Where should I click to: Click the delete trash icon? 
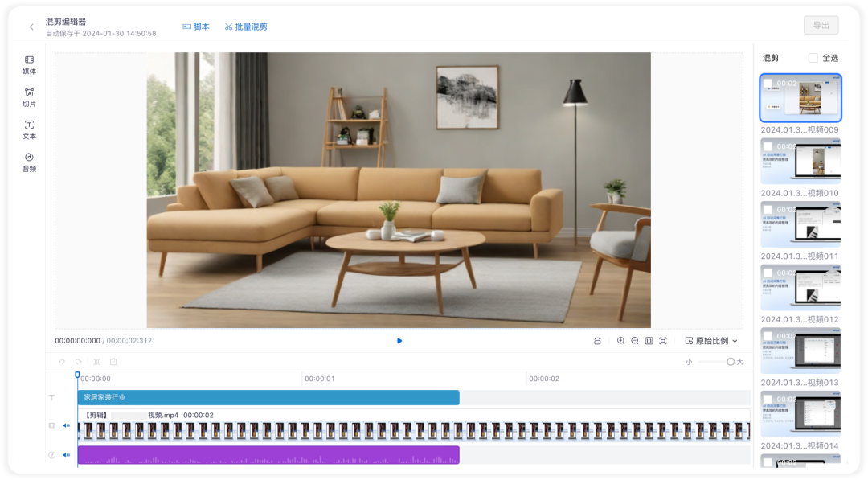(x=113, y=362)
